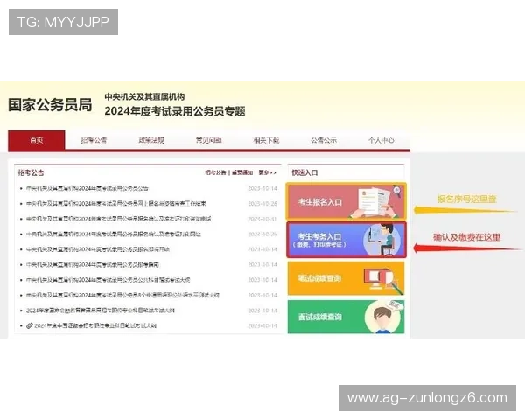Open the 相关下载 navigation tab
This screenshot has width=525, height=420.
click(x=266, y=140)
